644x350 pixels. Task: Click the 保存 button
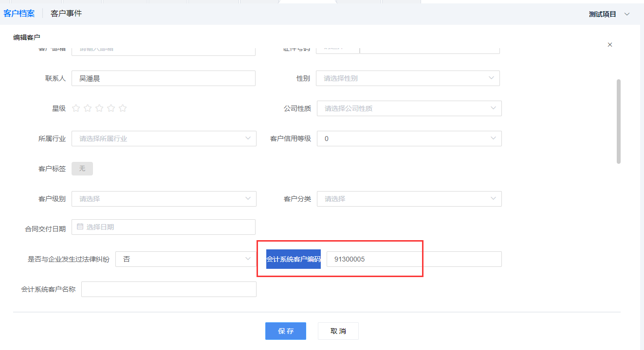[285, 331]
